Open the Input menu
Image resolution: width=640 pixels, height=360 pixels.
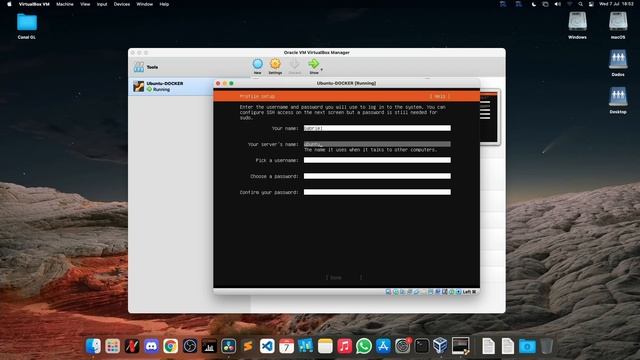click(x=102, y=4)
